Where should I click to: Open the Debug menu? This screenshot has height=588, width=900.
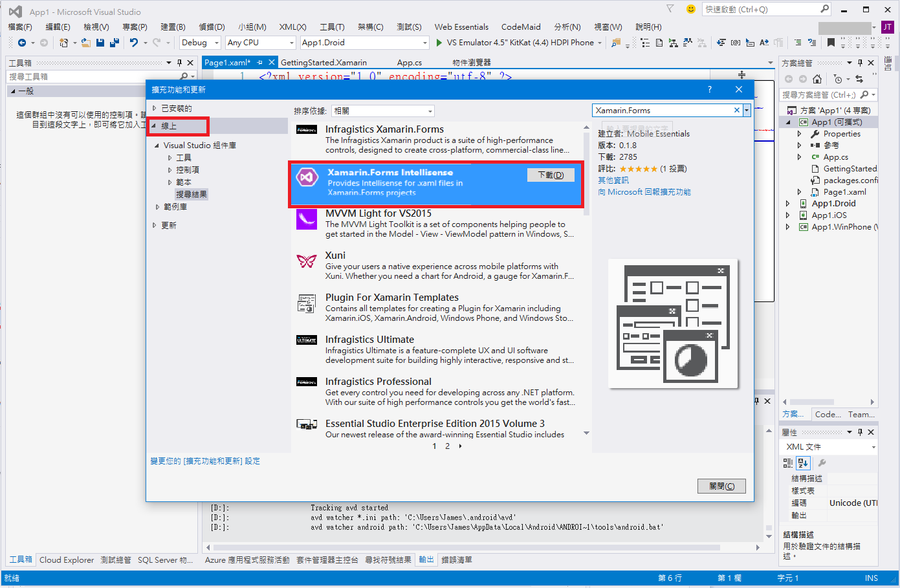212,27
